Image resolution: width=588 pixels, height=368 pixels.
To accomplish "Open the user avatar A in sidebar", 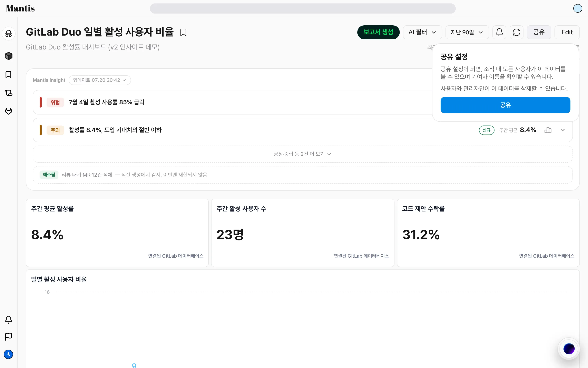I will click(9, 354).
